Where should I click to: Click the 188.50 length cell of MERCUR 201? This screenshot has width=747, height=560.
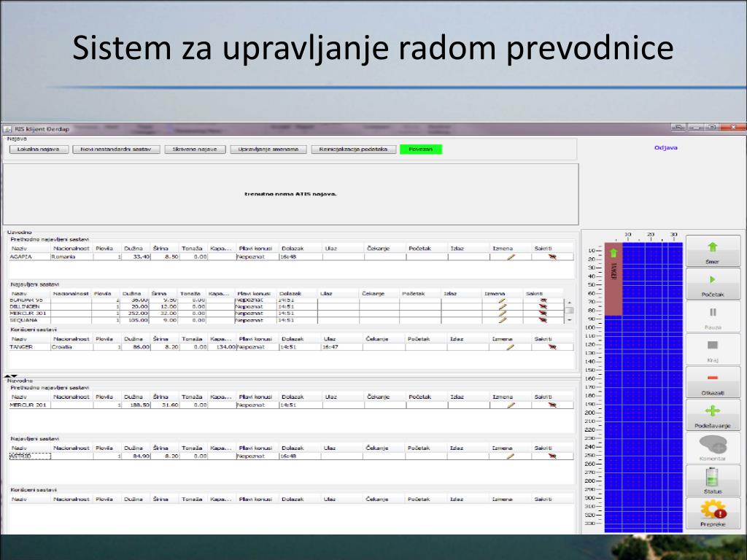coord(136,405)
